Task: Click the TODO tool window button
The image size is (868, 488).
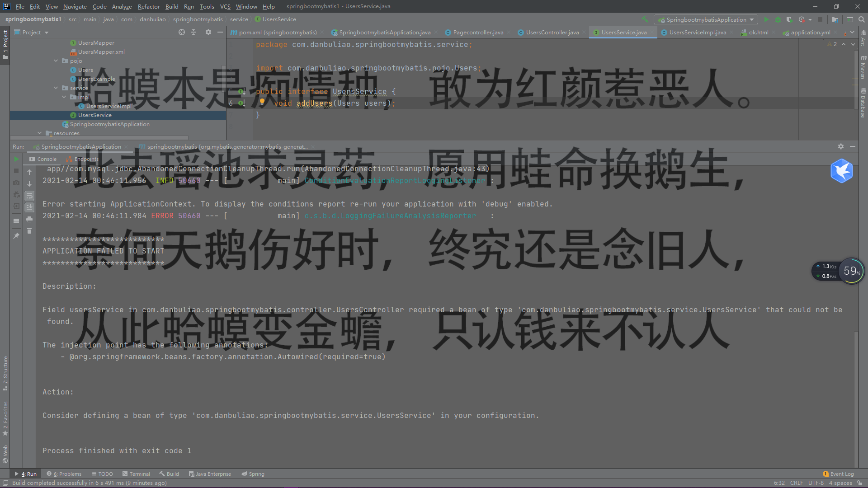Action: click(x=102, y=474)
